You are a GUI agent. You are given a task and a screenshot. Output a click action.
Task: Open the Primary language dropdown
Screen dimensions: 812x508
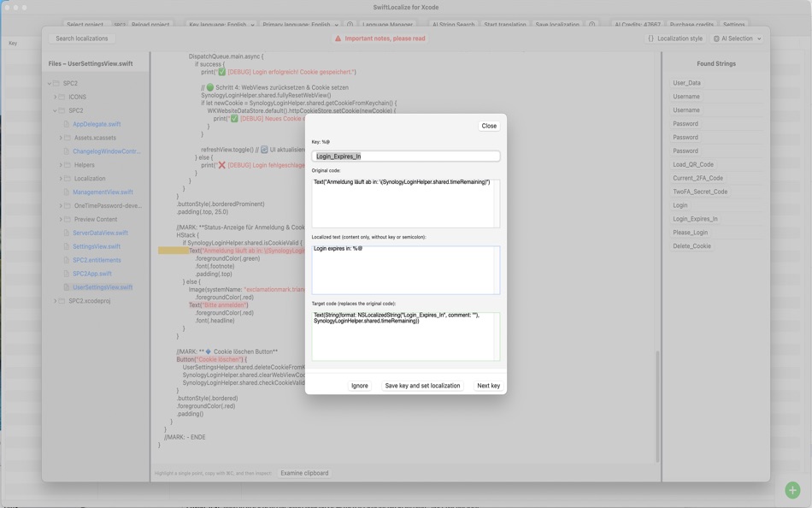click(300, 24)
